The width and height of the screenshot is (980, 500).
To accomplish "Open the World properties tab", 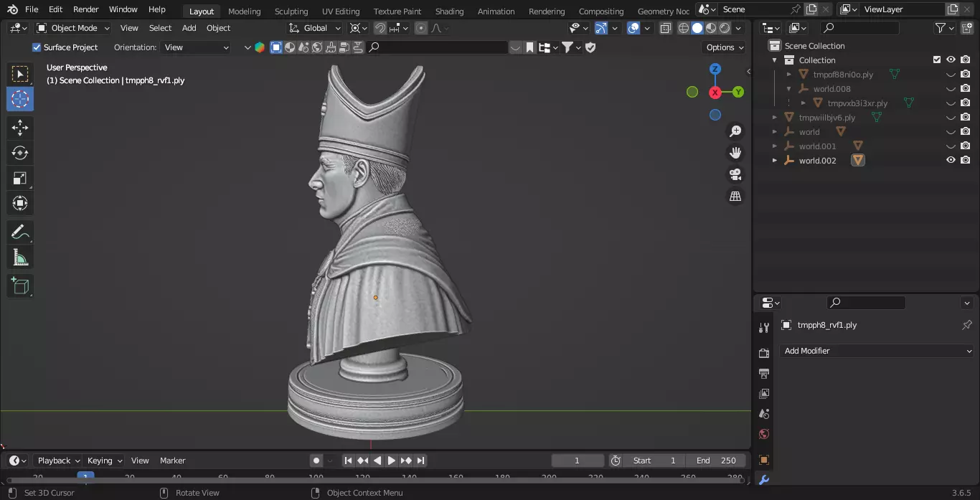I will 763,434.
